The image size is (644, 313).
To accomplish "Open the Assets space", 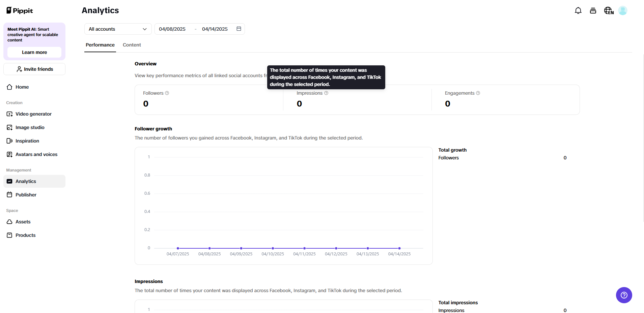I will 23,222.
